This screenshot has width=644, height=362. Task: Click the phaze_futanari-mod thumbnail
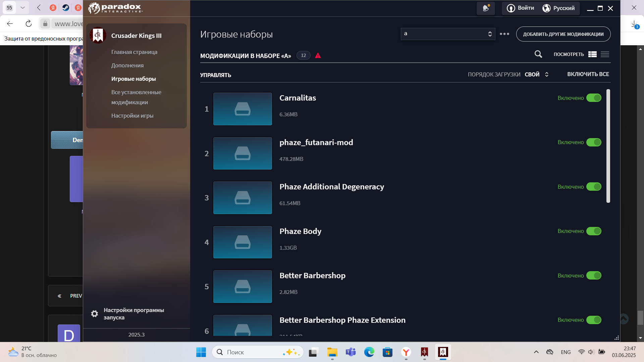(x=243, y=153)
